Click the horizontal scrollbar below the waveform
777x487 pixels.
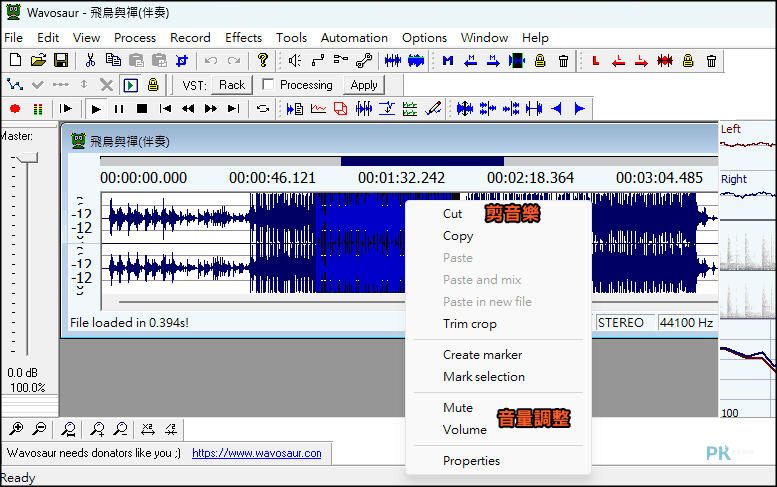(263, 301)
